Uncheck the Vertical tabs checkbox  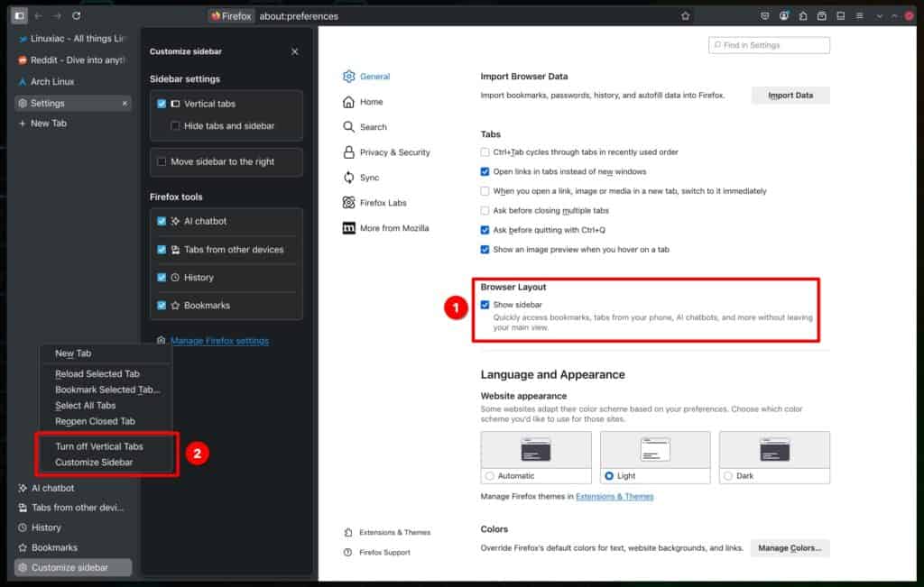162,104
